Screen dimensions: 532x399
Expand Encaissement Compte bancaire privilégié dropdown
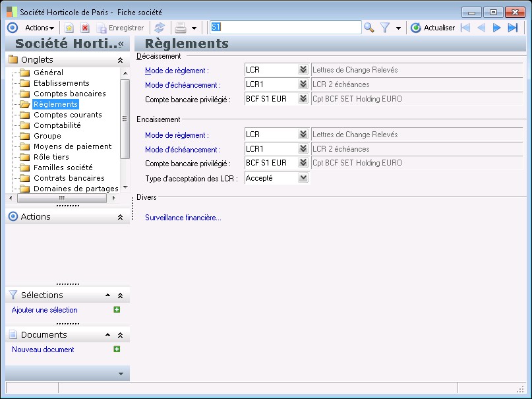coord(303,163)
